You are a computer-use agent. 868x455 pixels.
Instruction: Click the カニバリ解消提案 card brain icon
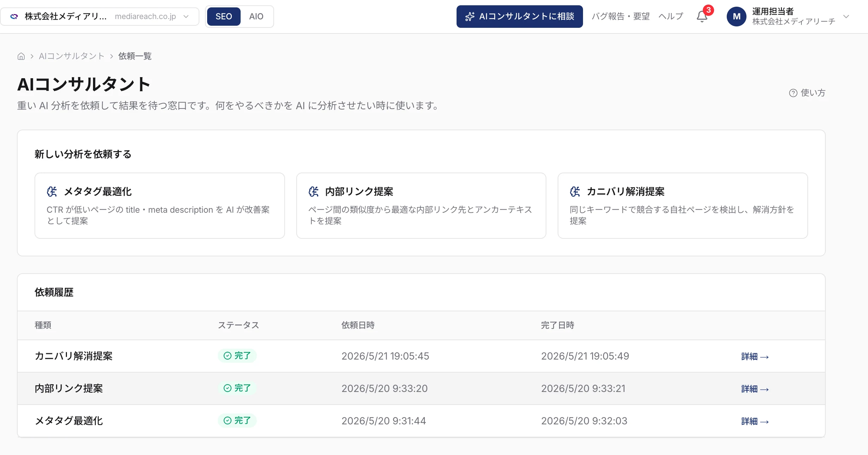575,192
